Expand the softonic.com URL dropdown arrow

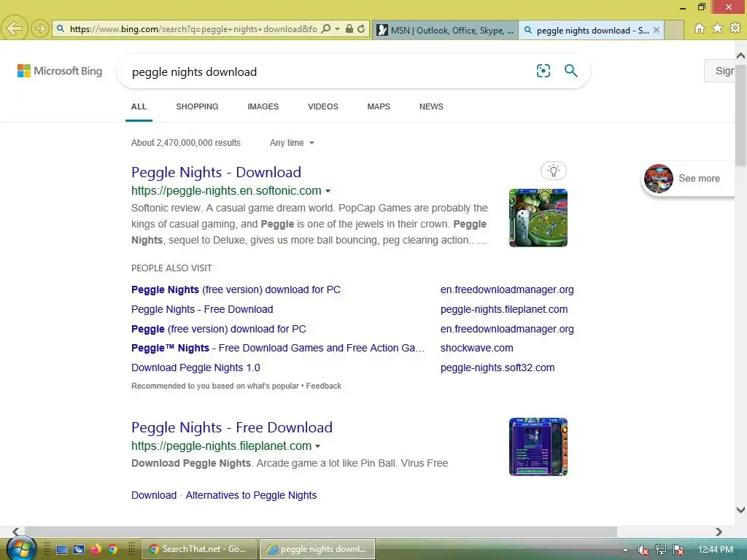coord(328,192)
